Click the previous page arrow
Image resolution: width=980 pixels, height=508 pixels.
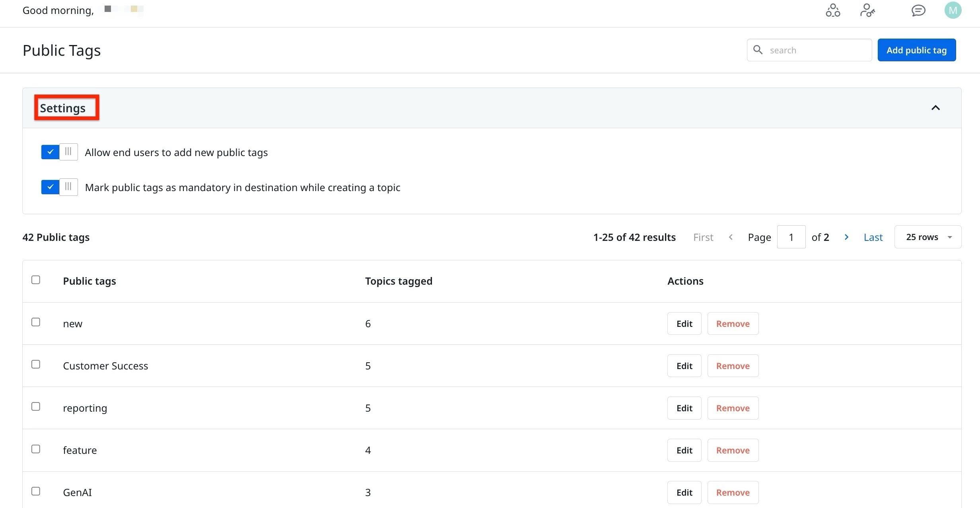(731, 237)
